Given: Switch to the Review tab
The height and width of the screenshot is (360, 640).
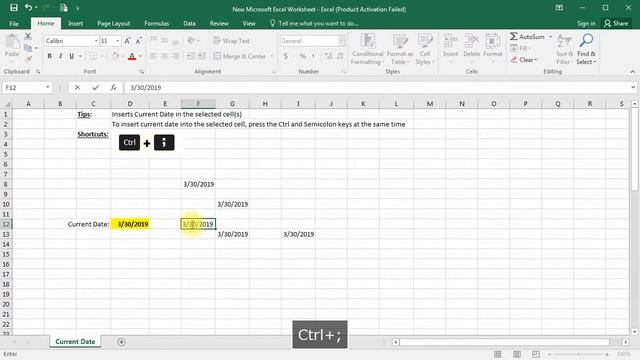Looking at the screenshot, I should [219, 24].
